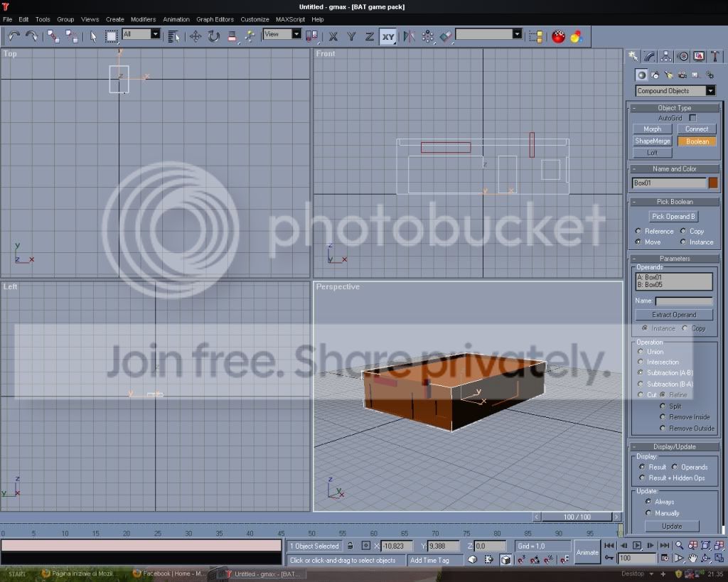This screenshot has height=582, width=728.
Task: Collapse the Name and Color rollout
Action: click(x=674, y=169)
